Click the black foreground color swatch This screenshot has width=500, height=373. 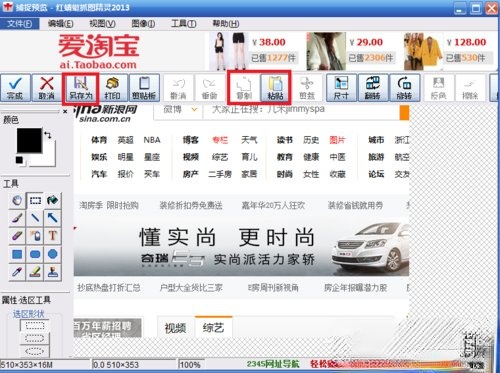point(29,140)
